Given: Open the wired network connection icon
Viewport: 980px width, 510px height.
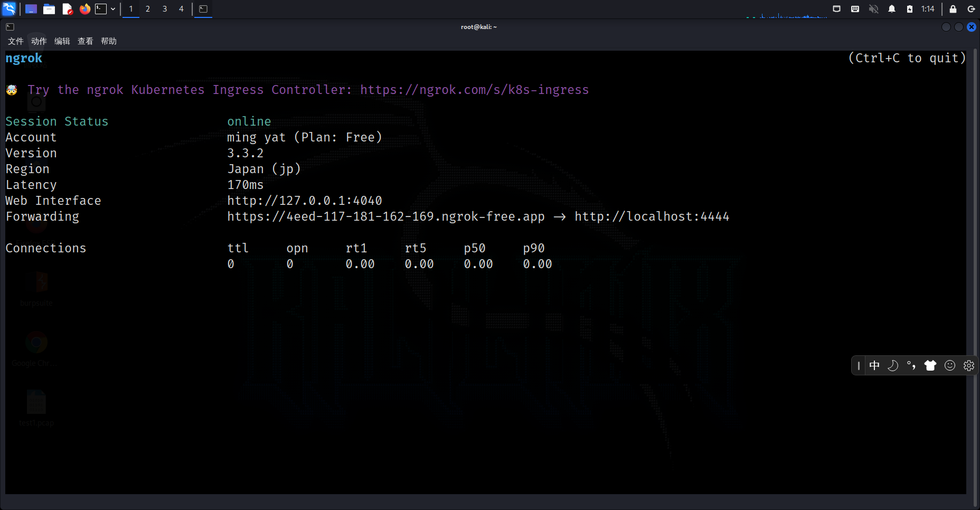Looking at the screenshot, I should (x=837, y=9).
